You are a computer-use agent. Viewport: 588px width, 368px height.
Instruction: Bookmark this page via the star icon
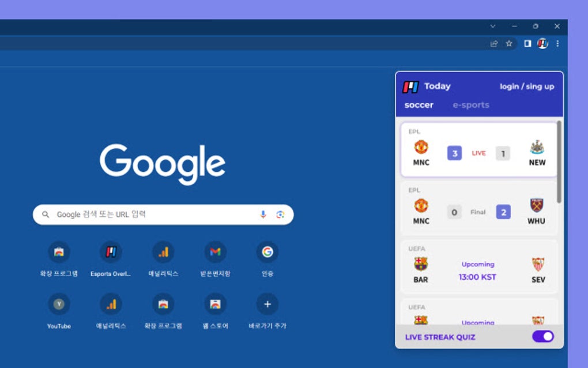(x=508, y=43)
